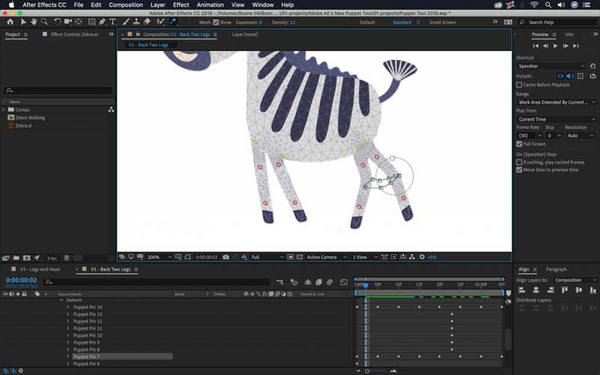Play the preview

coord(555,46)
